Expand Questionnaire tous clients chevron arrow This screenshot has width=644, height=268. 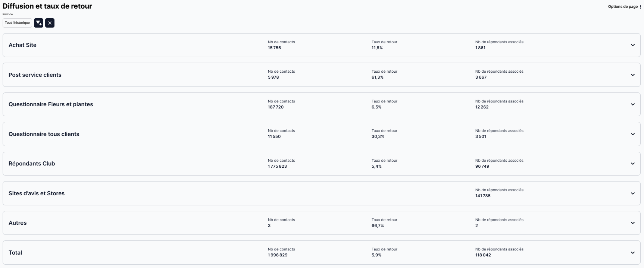(632, 134)
